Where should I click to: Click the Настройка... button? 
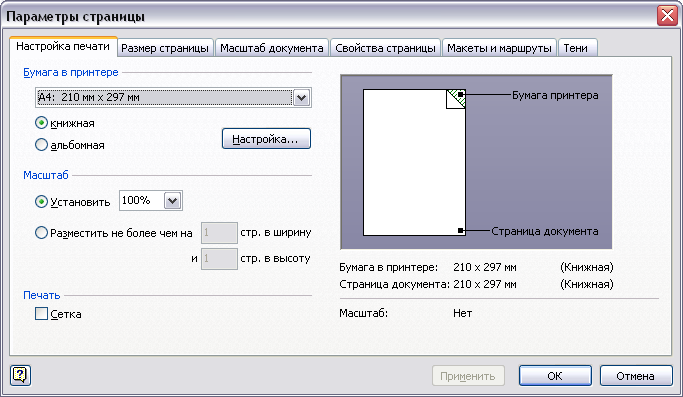pyautogui.click(x=266, y=139)
